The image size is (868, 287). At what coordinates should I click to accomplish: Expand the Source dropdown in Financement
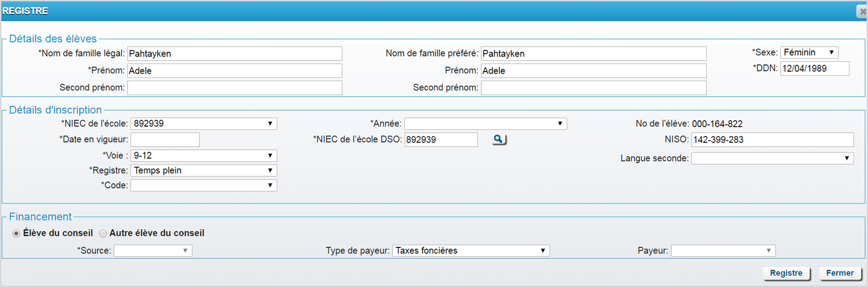(x=153, y=251)
